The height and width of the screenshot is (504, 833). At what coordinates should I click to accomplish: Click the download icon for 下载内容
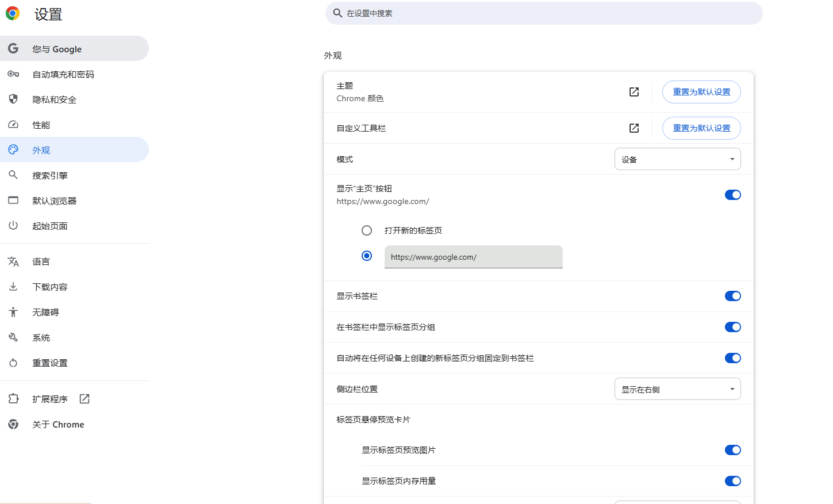pos(13,286)
